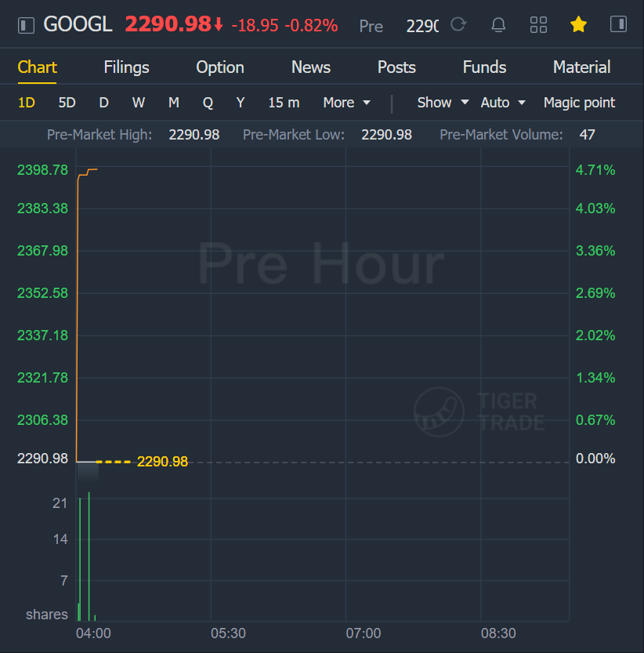Refresh the GOOGL quote data

coord(458,24)
